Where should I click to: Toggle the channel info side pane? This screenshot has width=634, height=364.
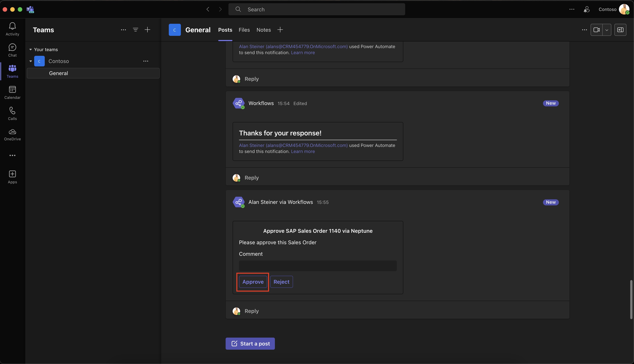tap(620, 30)
